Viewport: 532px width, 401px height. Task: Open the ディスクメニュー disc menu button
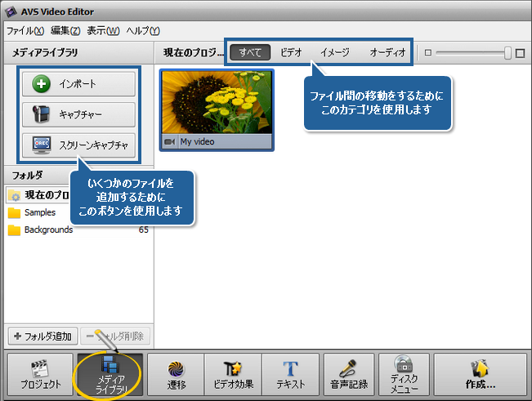[x=404, y=374]
